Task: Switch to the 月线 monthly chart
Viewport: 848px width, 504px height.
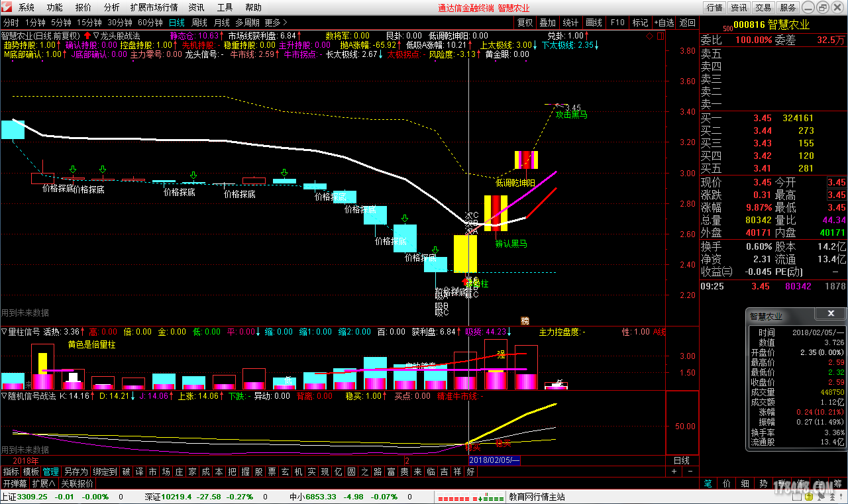Action: point(222,23)
